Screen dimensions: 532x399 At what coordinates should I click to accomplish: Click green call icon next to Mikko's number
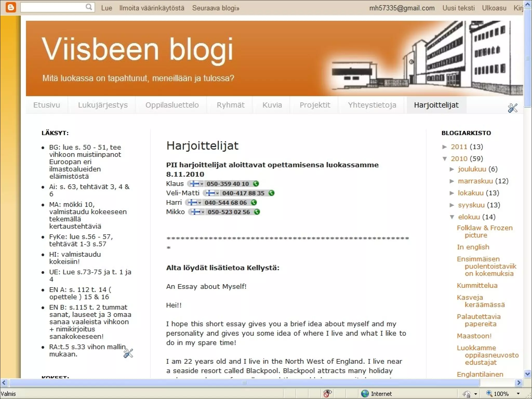pos(257,212)
